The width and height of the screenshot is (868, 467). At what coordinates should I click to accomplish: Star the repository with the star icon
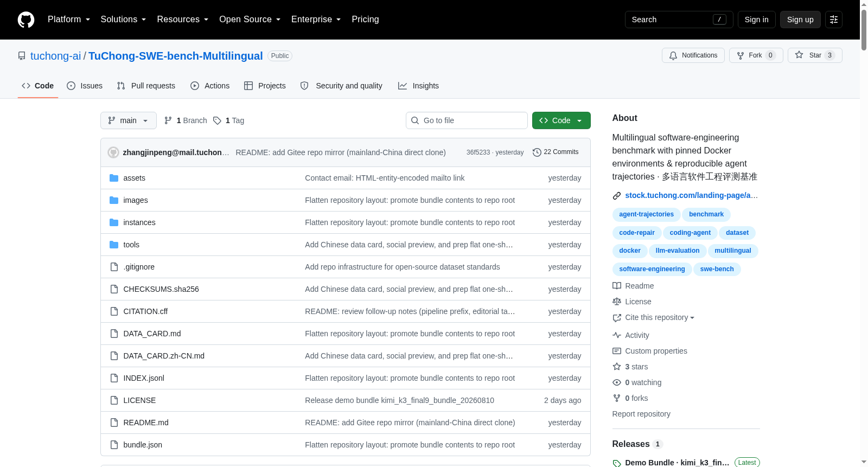pos(799,55)
